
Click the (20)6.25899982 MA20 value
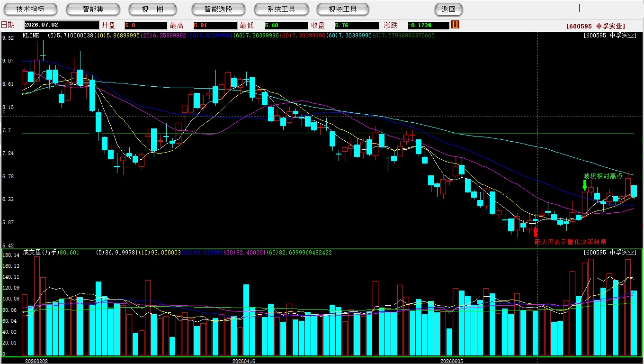point(163,36)
